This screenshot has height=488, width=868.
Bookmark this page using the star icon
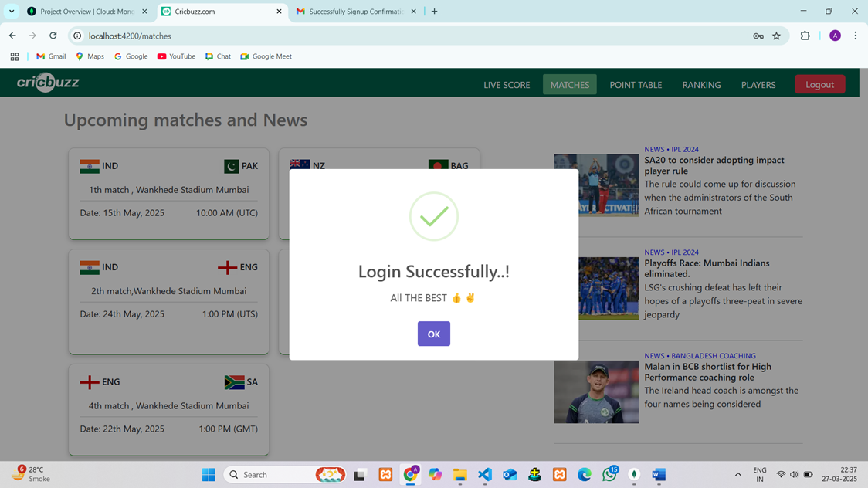point(776,36)
